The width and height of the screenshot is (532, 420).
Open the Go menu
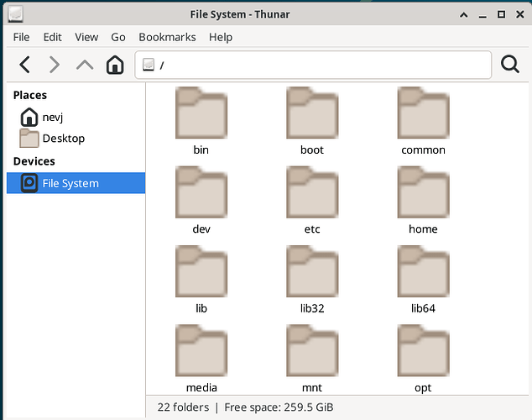pyautogui.click(x=118, y=37)
